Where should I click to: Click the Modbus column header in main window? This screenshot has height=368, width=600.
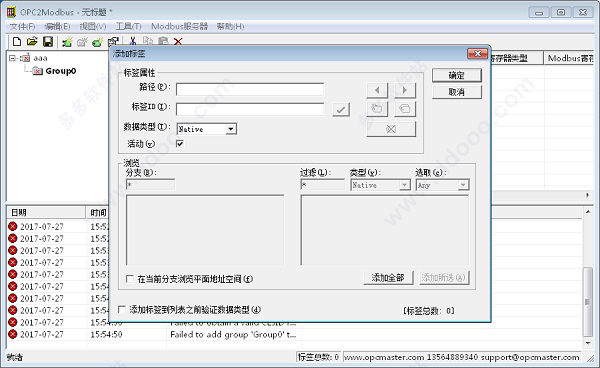569,58
